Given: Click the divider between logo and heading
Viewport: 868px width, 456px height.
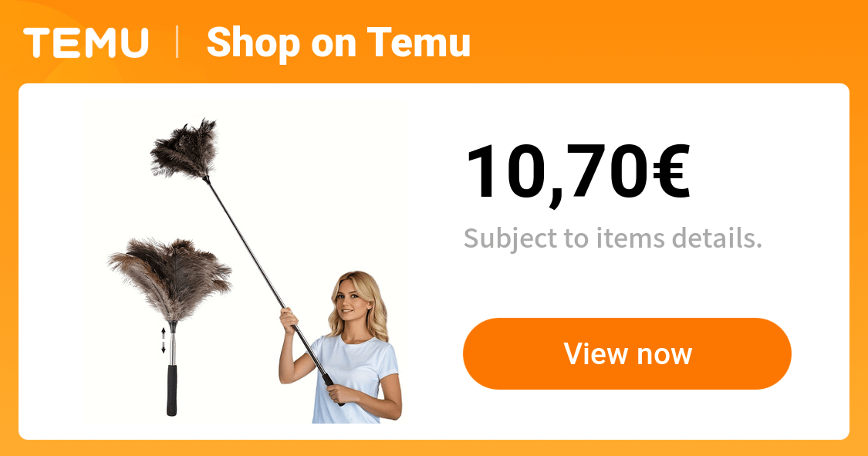Looking at the screenshot, I should (177, 42).
